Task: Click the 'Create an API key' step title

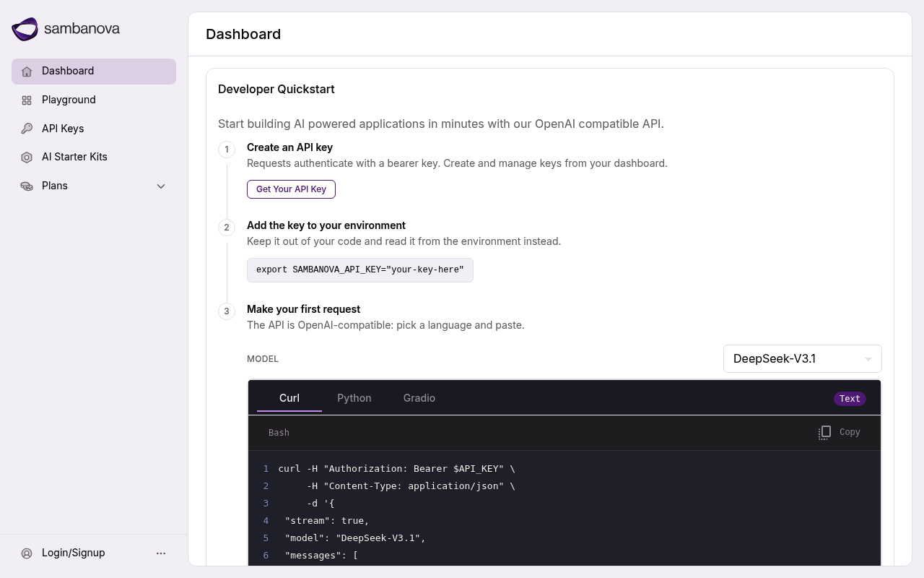Action: coord(289,147)
